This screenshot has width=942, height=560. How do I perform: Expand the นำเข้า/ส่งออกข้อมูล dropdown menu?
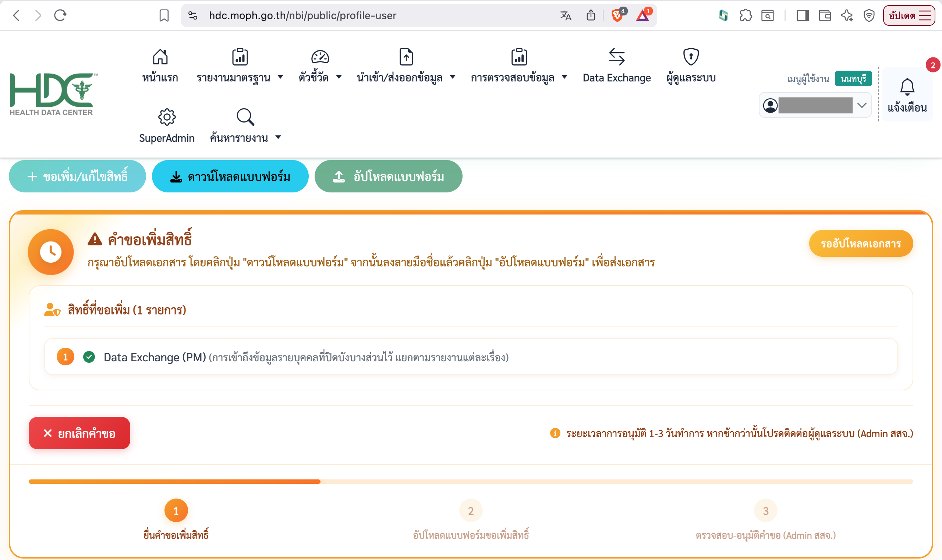coord(406,65)
